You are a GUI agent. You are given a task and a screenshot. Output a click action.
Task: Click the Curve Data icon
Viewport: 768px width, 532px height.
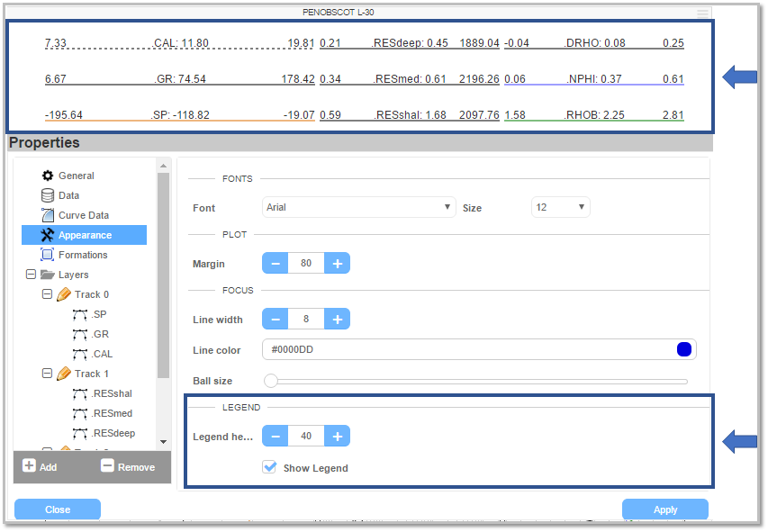[48, 215]
